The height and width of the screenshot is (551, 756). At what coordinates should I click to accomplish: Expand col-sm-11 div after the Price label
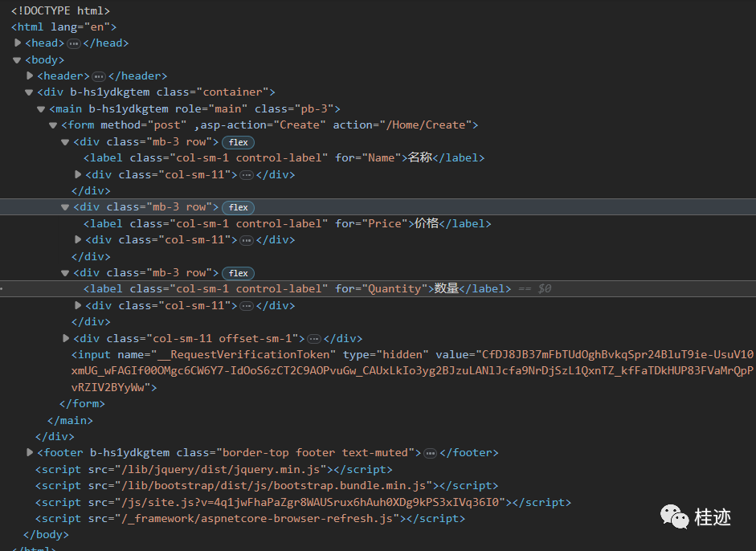point(78,239)
